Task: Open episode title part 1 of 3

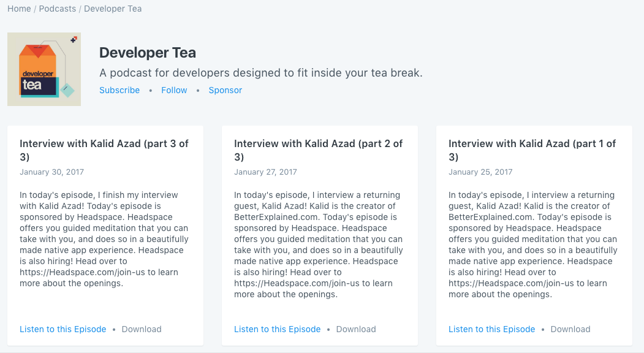Action: tap(532, 150)
